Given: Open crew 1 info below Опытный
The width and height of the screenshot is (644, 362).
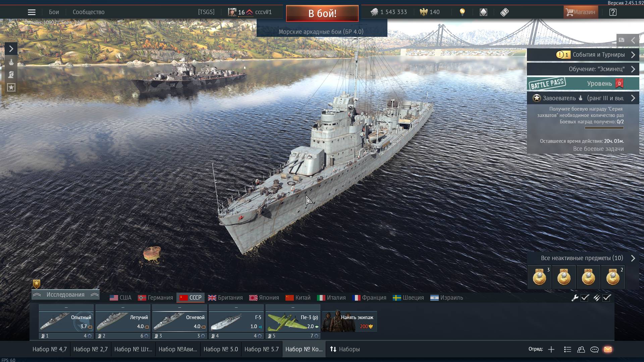Looking at the screenshot, I should tap(66, 336).
